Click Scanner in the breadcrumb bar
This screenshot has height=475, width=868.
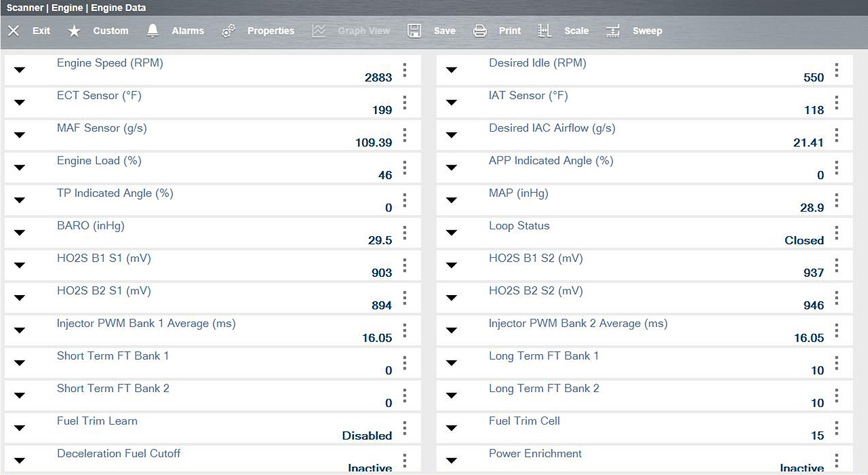tap(25, 7)
